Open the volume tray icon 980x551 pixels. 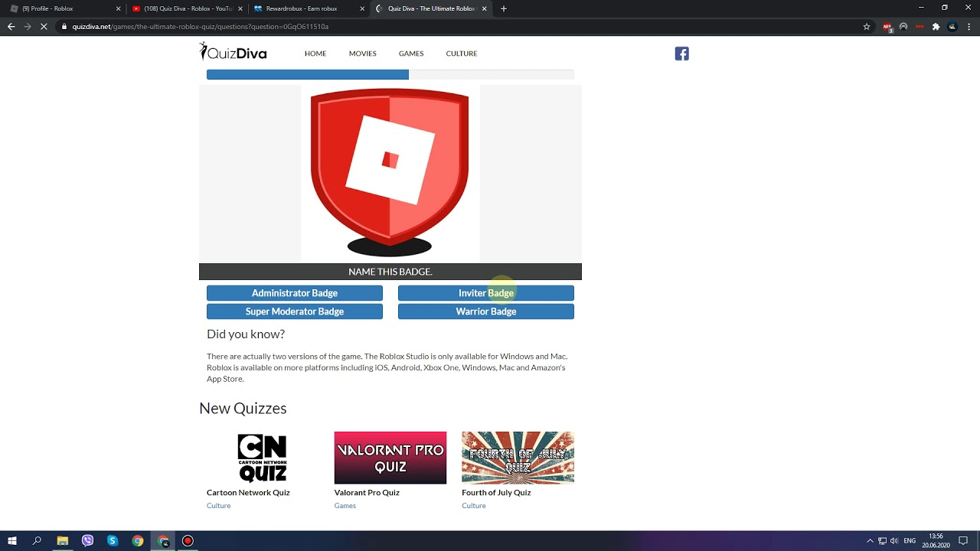[894, 541]
